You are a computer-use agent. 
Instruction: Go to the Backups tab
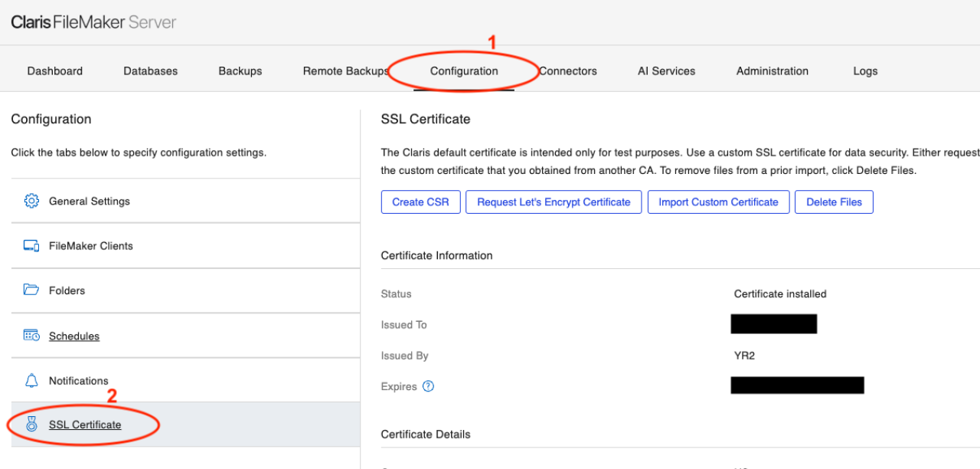(240, 71)
